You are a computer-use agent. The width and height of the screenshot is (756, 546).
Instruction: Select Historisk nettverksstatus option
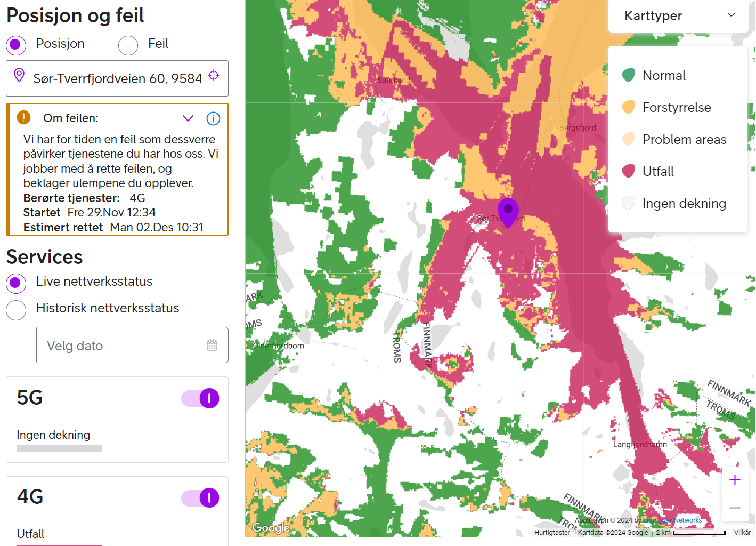(x=16, y=310)
